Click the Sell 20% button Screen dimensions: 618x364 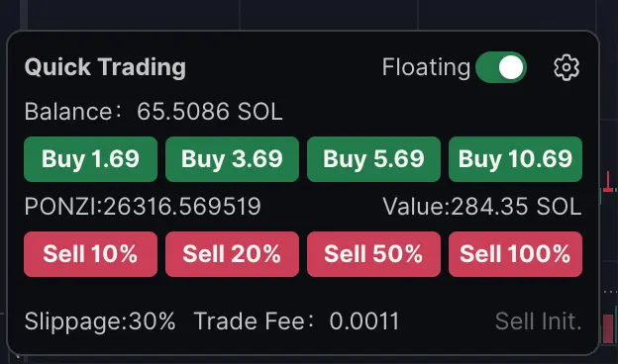pos(232,254)
